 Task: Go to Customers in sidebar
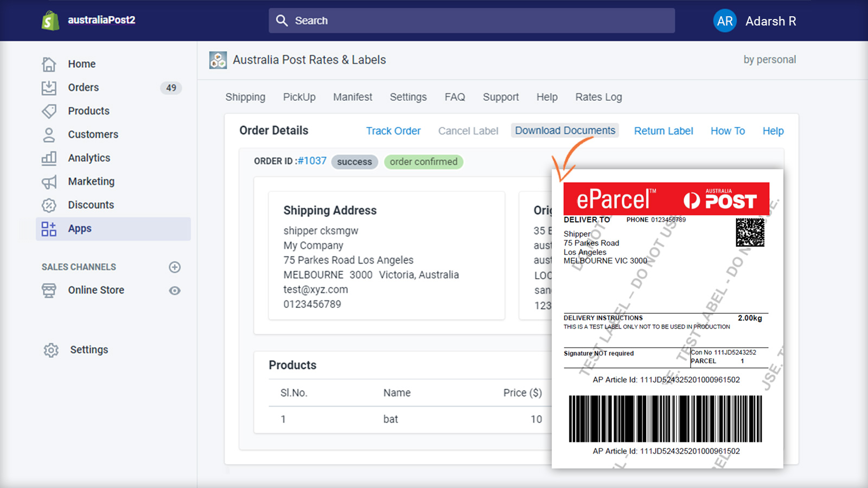93,134
